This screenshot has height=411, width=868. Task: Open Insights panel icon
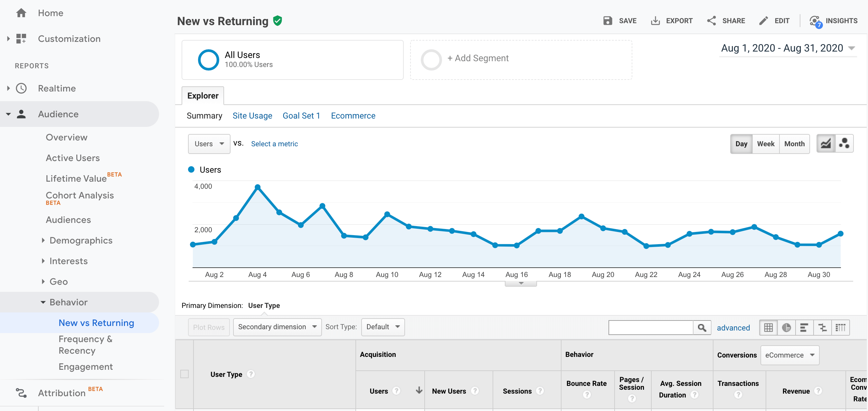[815, 22]
